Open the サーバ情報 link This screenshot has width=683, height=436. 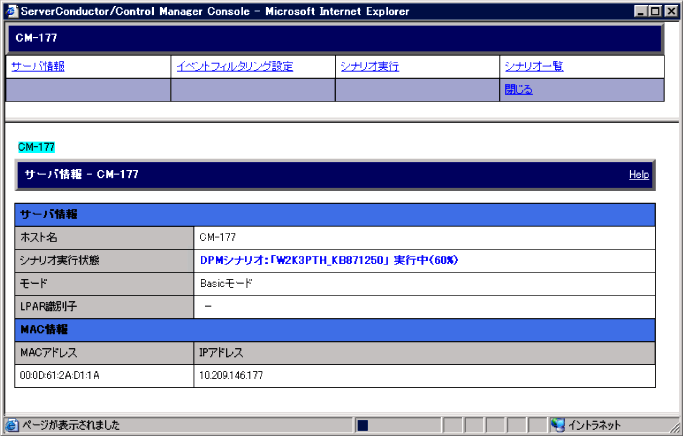pyautogui.click(x=38, y=66)
